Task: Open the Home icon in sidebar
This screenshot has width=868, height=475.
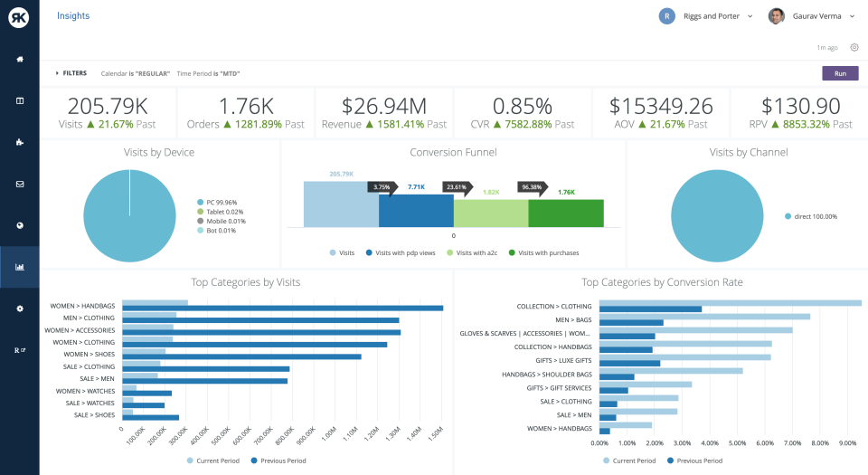Action: [x=19, y=59]
